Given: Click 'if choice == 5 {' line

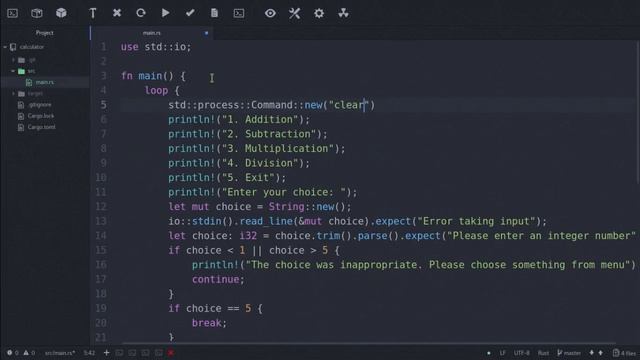Looking at the screenshot, I should click(216, 308).
